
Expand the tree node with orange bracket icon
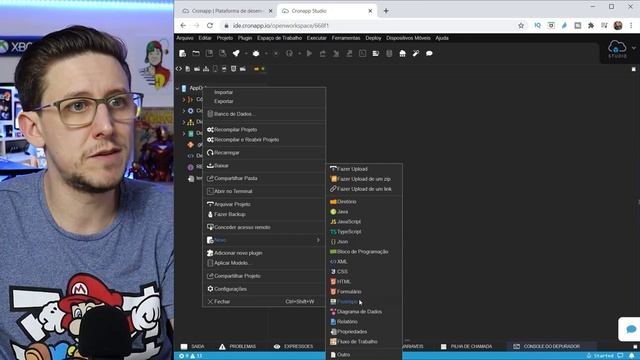click(184, 100)
